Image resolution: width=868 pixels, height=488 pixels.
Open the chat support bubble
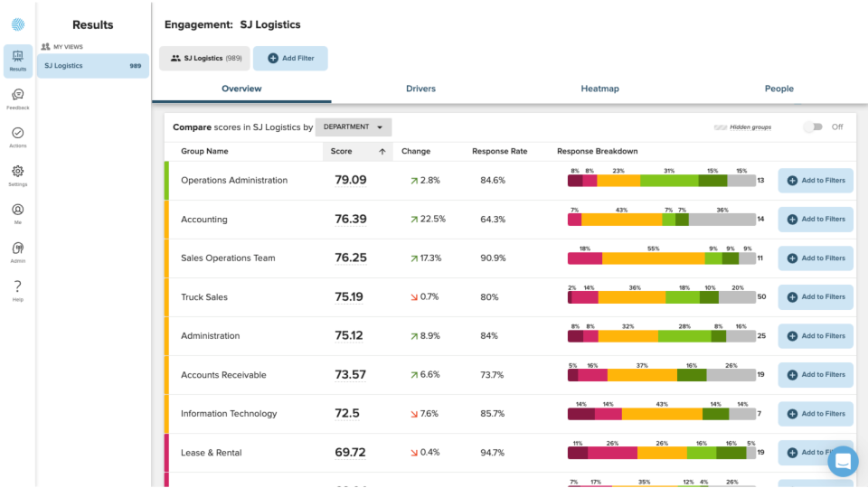pos(843,461)
